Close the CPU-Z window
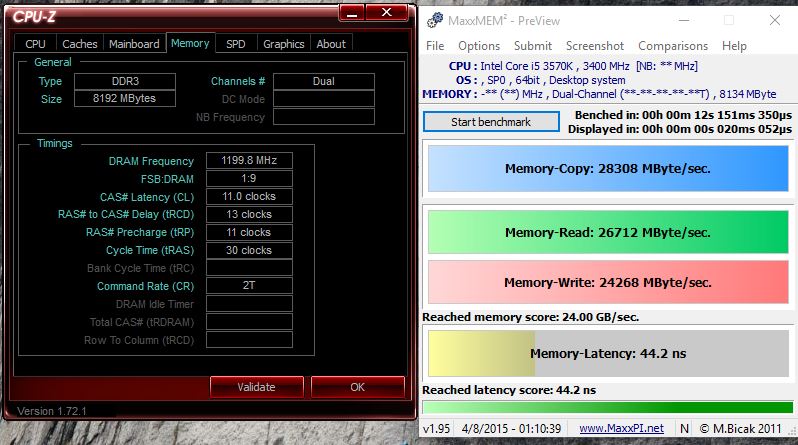The width and height of the screenshot is (798, 445). pos(387,12)
